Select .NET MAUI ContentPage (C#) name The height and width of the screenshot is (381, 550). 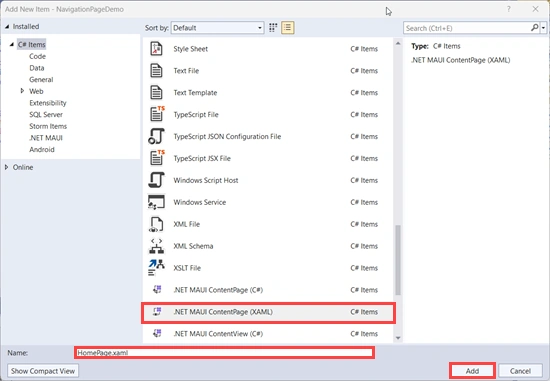[218, 290]
